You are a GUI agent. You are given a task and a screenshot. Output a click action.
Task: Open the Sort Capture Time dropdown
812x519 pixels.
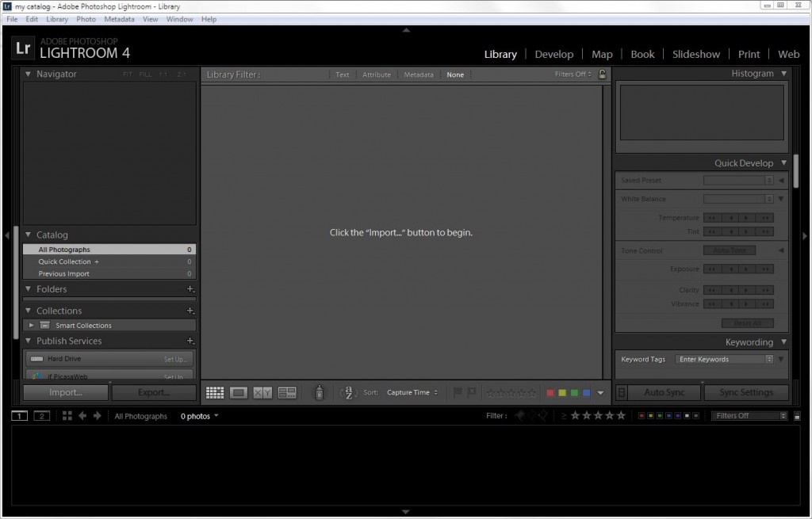(x=412, y=392)
